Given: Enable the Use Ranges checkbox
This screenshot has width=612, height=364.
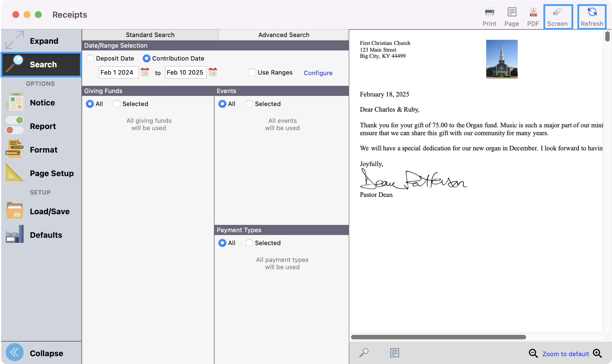Looking at the screenshot, I should point(252,72).
